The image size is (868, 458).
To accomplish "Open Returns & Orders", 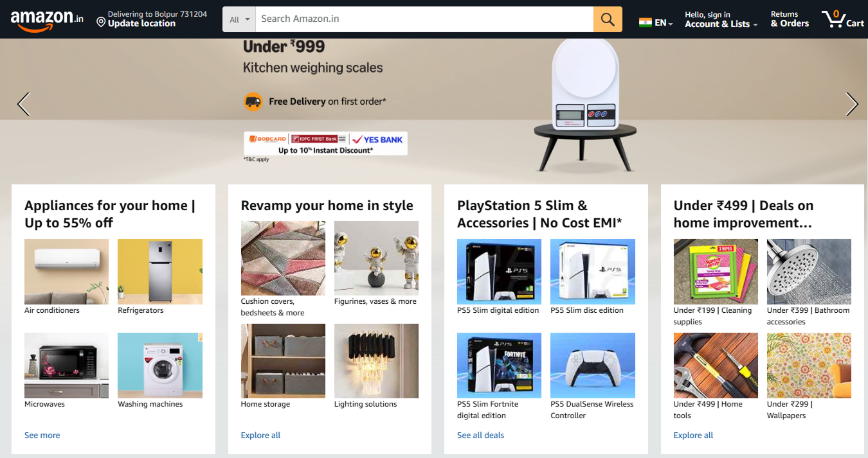I will coord(790,19).
